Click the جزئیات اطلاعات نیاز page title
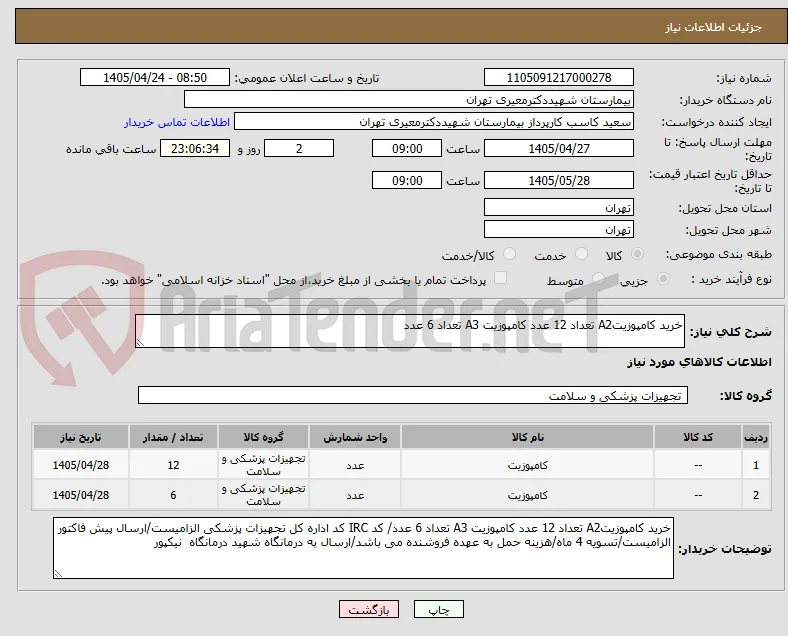The height and width of the screenshot is (636, 788). pyautogui.click(x=714, y=27)
